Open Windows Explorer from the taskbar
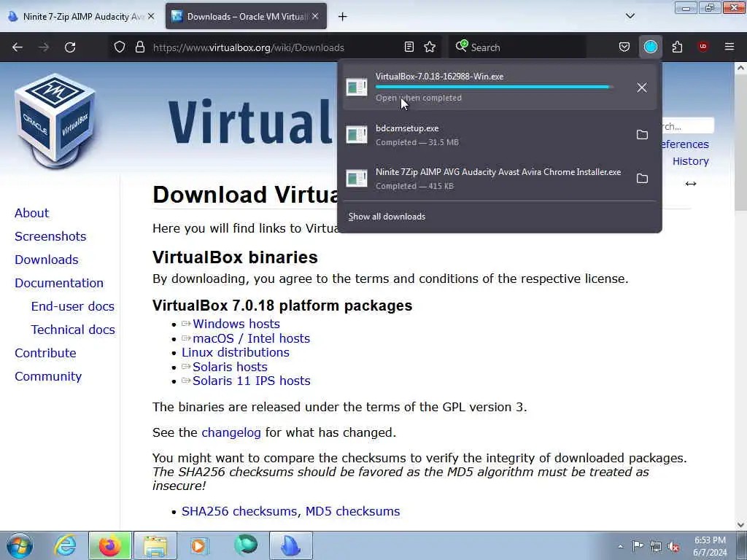Image resolution: width=747 pixels, height=560 pixels. click(x=155, y=545)
